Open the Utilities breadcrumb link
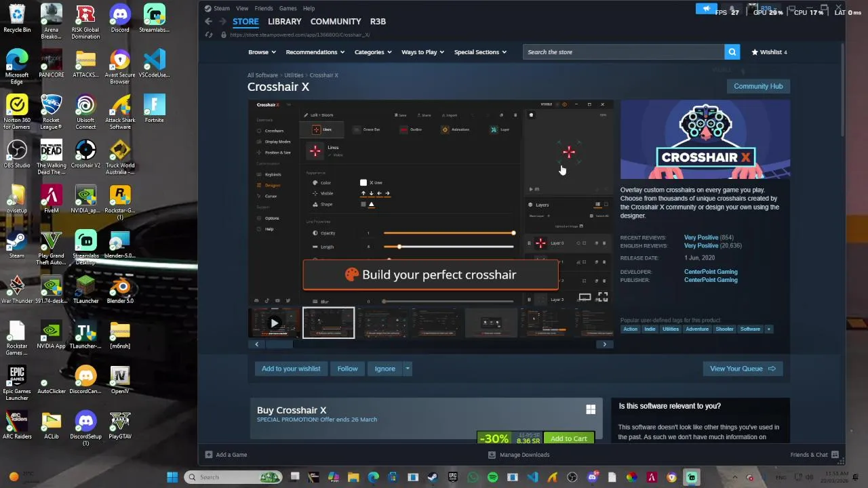Viewport: 868px width, 488px height. [294, 75]
